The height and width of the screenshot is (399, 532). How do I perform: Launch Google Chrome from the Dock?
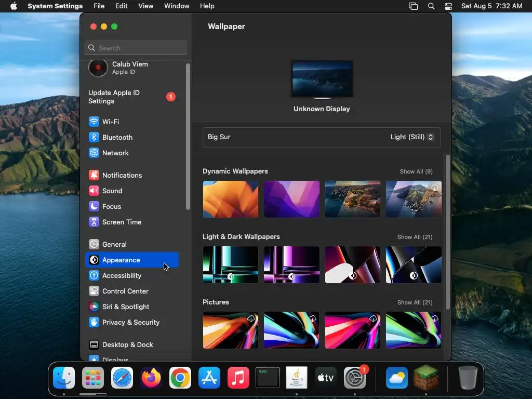coord(180,378)
